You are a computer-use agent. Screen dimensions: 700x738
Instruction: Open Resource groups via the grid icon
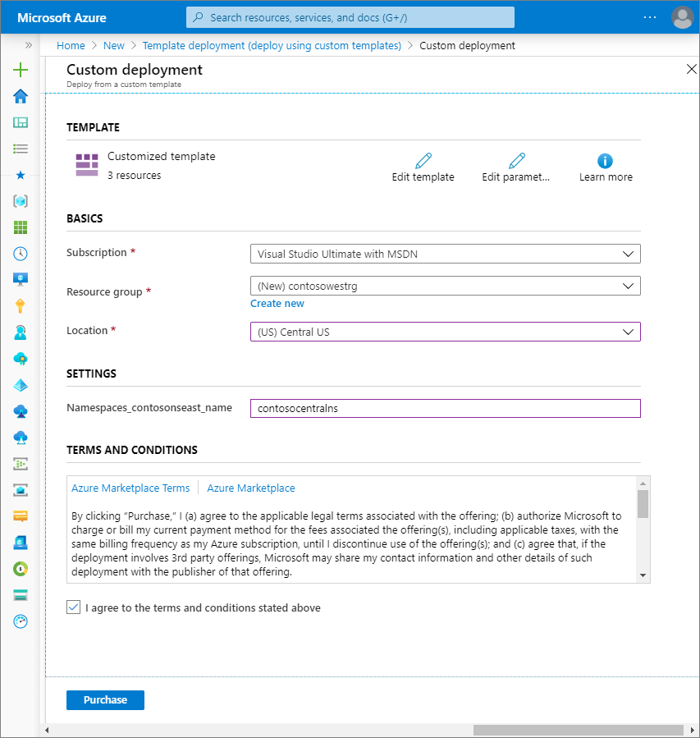coord(20,227)
